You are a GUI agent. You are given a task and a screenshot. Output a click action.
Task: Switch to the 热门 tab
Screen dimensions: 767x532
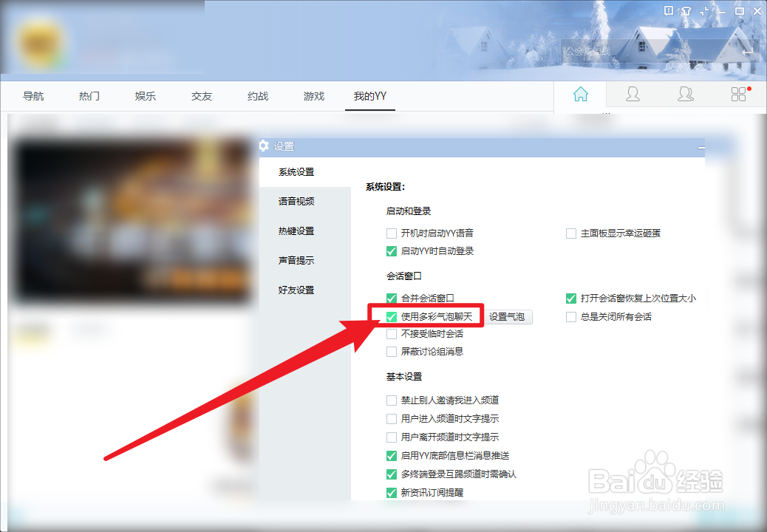[x=89, y=96]
